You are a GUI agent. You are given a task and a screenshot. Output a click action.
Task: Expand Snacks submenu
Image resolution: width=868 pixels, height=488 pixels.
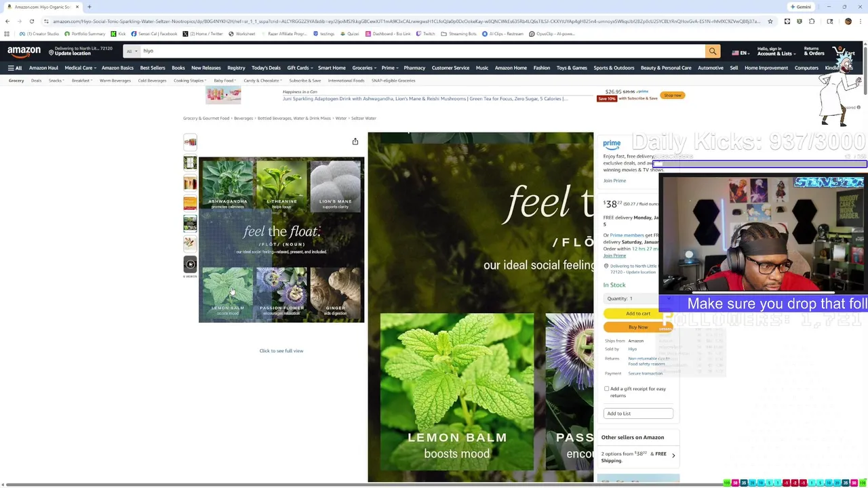tap(56, 81)
